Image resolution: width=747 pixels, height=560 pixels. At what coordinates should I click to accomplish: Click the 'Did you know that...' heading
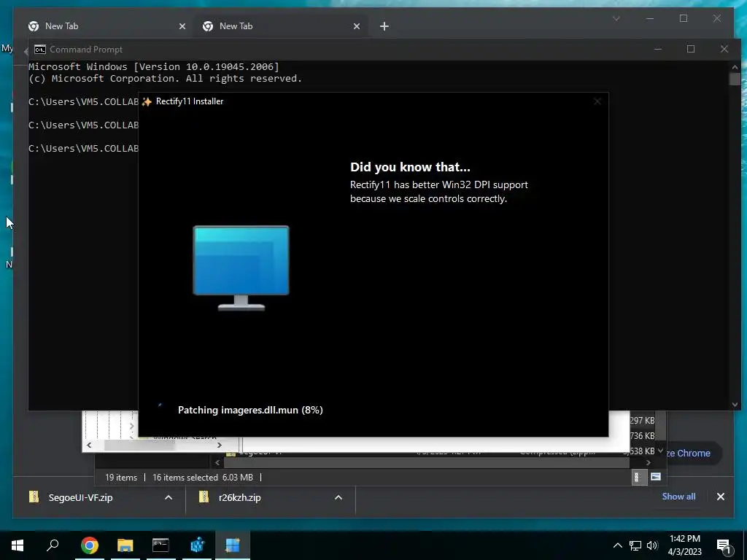tap(410, 167)
